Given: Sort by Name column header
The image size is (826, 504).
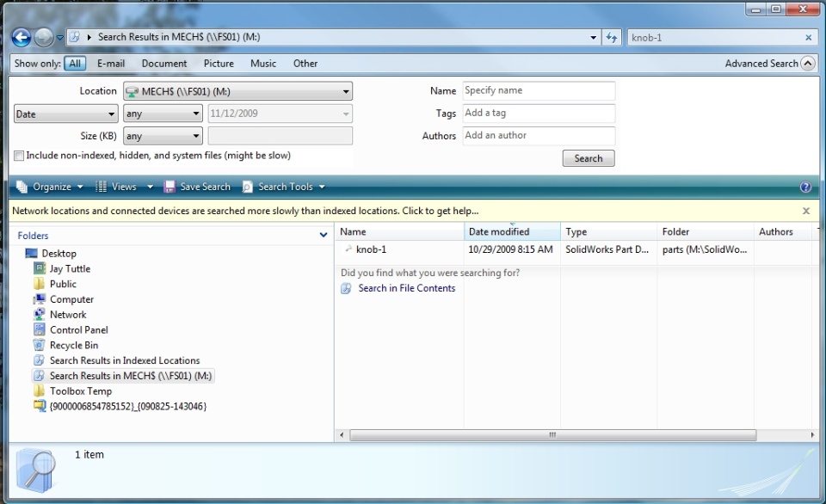Looking at the screenshot, I should (399, 231).
